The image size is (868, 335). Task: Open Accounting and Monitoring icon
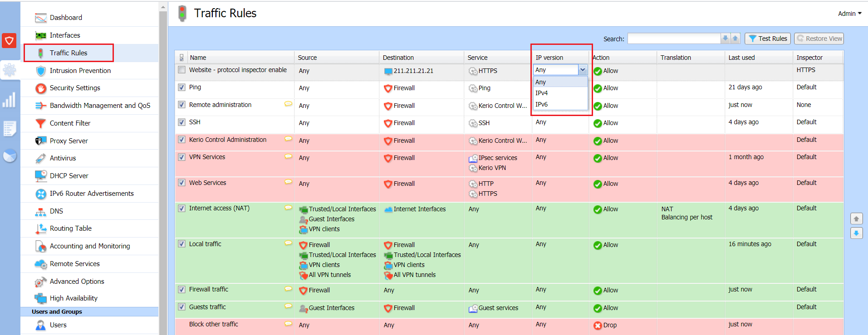41,247
